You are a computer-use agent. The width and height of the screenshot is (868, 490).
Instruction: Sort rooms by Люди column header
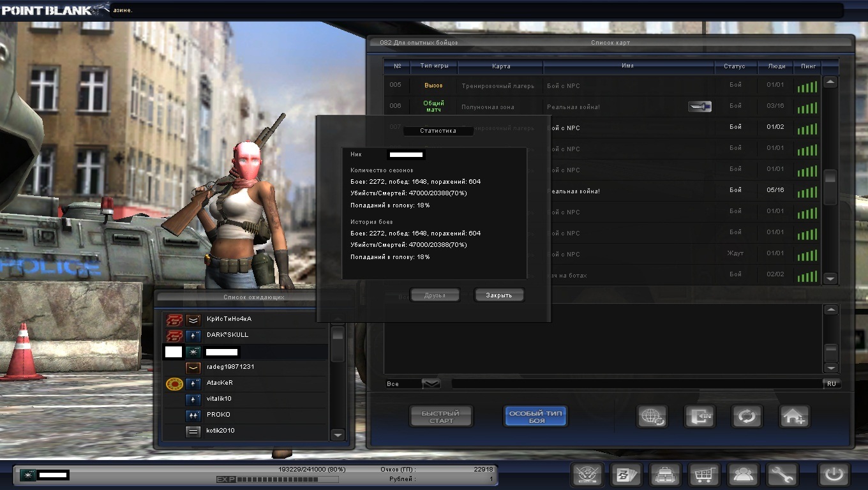click(777, 66)
